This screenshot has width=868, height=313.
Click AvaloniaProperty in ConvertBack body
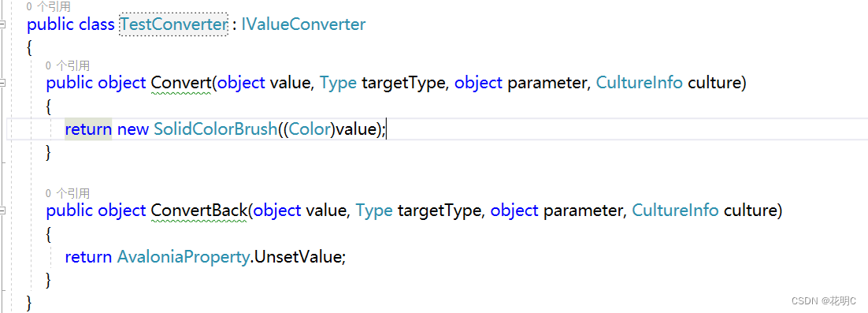[182, 258]
